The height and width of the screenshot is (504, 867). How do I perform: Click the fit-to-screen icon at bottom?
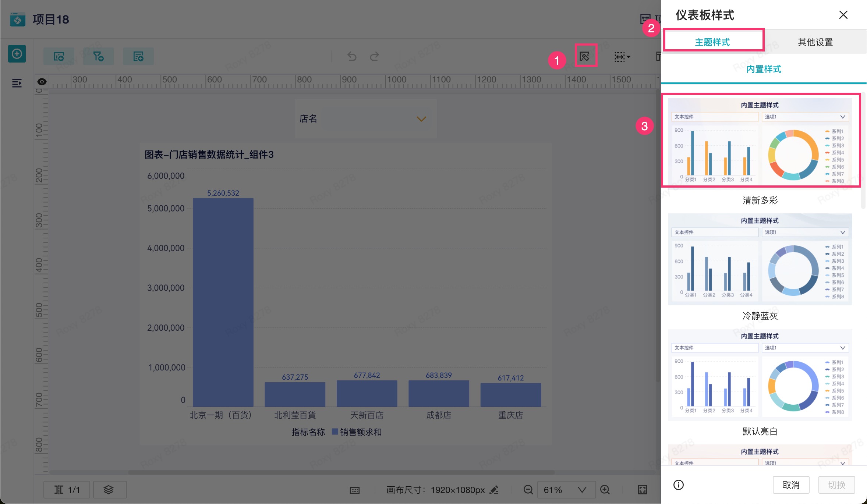(x=642, y=490)
